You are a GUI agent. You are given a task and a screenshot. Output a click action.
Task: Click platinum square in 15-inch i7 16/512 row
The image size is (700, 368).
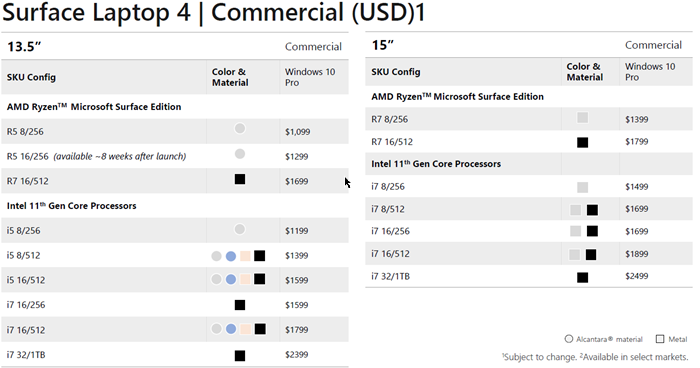(575, 255)
